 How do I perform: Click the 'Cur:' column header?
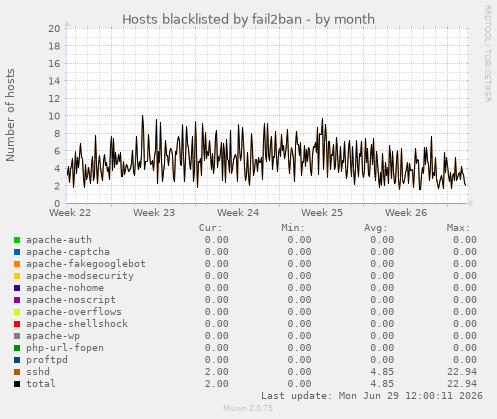coord(210,228)
